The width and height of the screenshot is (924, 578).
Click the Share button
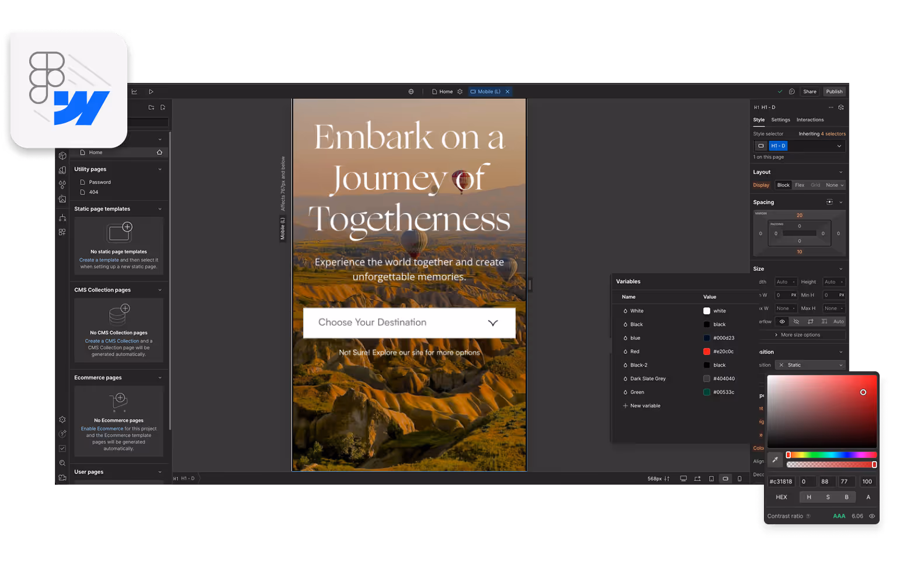point(810,92)
